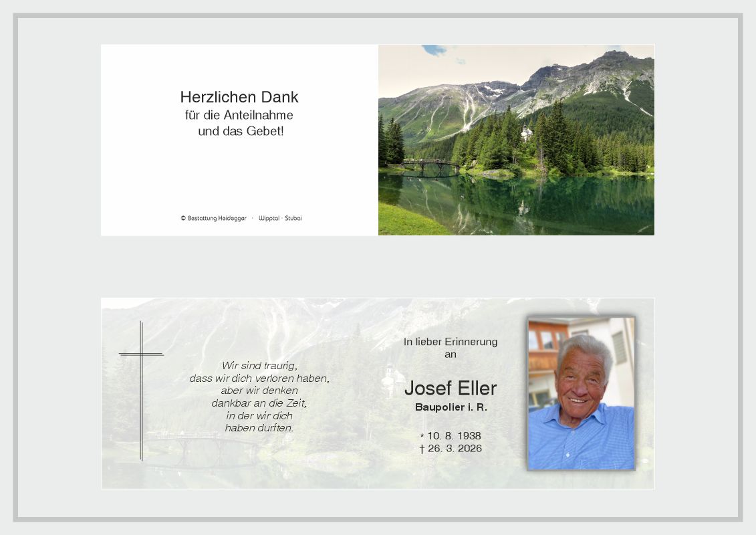Select the name "Josef Eller"
This screenshot has width=756, height=535.
[x=451, y=388]
